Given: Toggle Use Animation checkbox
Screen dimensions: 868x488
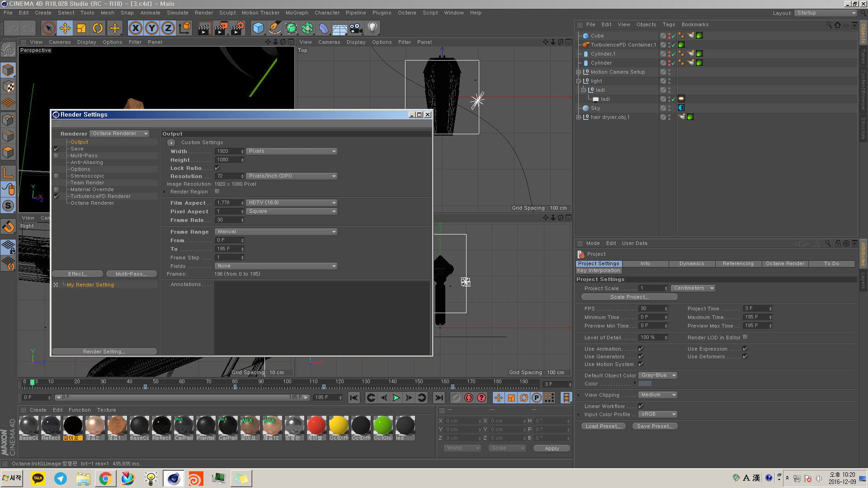Looking at the screenshot, I should coord(641,349).
